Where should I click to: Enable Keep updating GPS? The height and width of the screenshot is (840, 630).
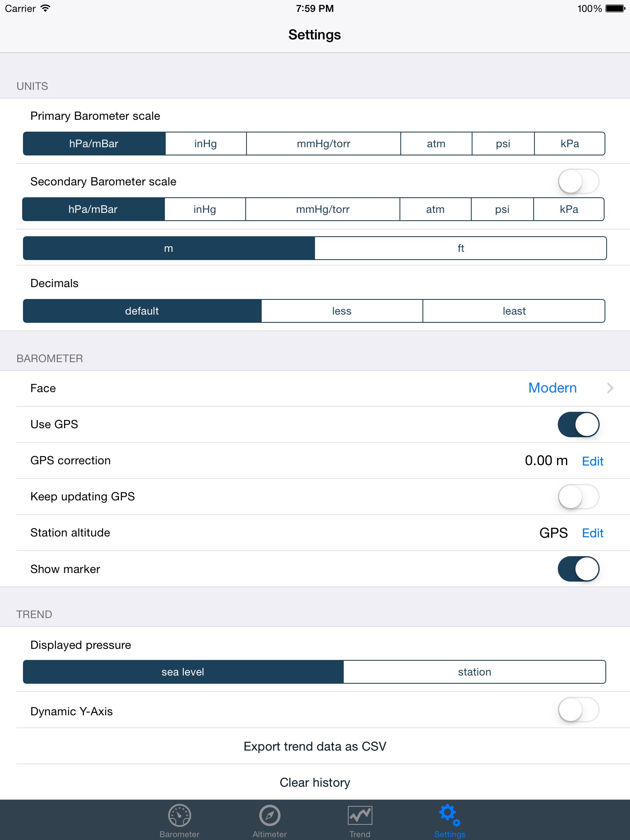578,497
